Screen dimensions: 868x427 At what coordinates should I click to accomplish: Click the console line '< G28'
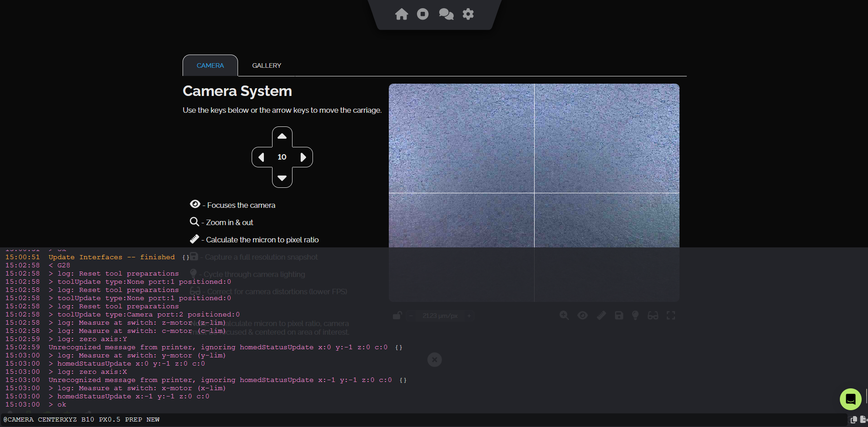click(60, 265)
